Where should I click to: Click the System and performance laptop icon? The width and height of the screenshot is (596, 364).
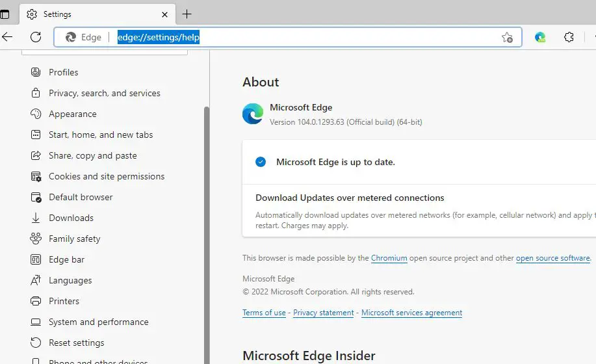coord(36,322)
